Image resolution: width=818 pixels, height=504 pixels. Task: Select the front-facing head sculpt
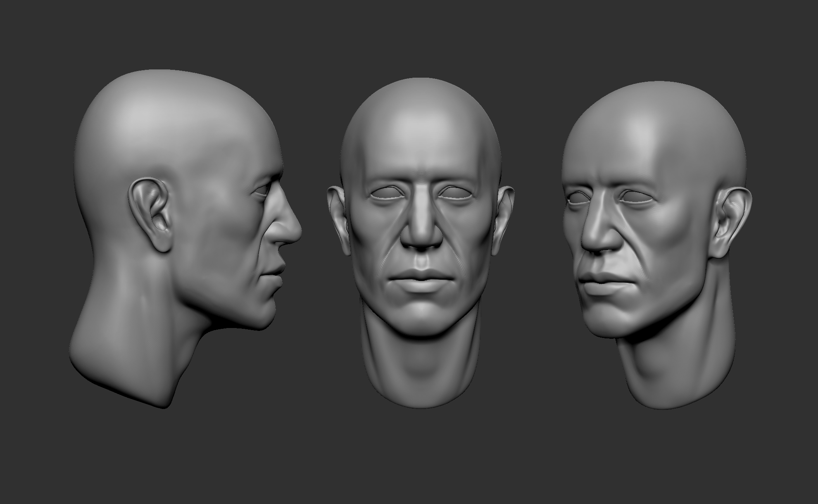tap(421, 243)
